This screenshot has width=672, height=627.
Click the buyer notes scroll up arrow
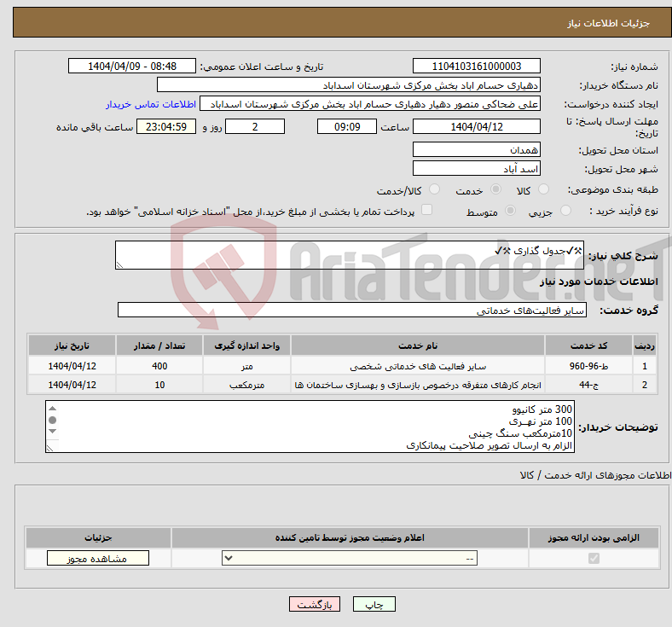click(x=52, y=408)
